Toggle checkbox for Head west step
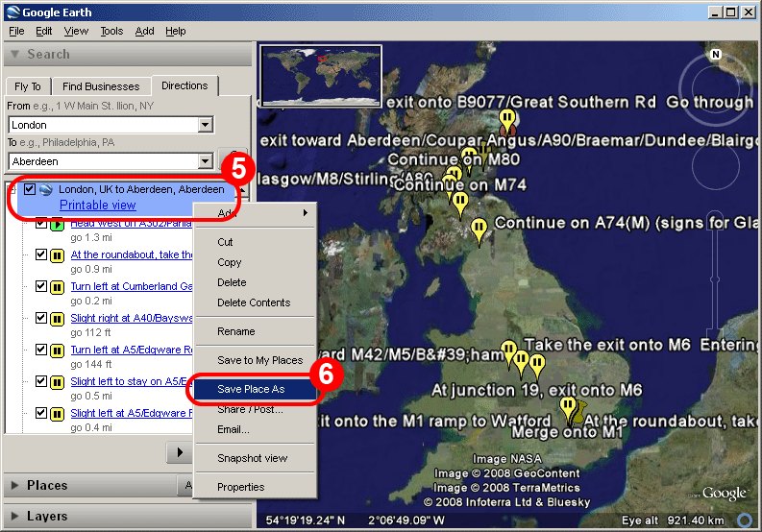The height and width of the screenshot is (532, 762). pos(41,223)
